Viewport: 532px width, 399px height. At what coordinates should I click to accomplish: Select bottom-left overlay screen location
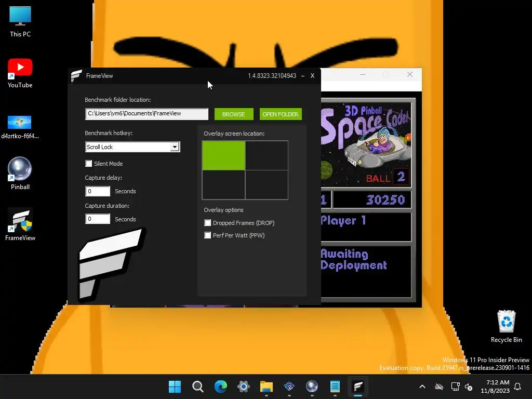[223, 184]
